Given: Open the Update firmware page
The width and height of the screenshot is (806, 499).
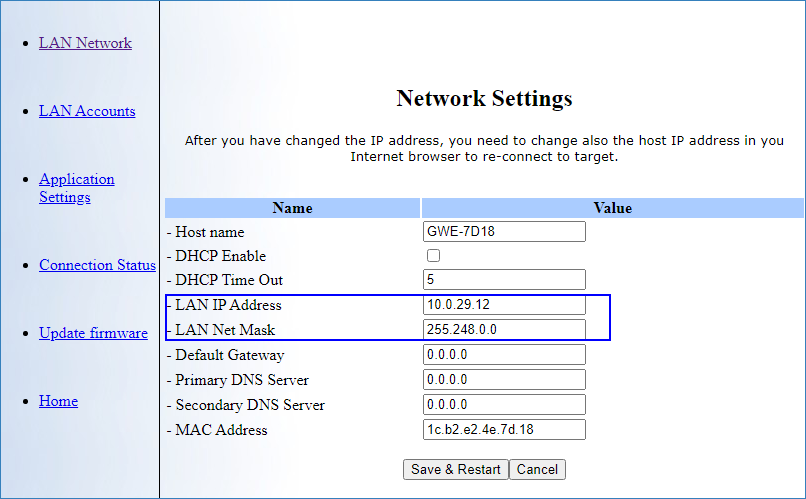Looking at the screenshot, I should [93, 333].
